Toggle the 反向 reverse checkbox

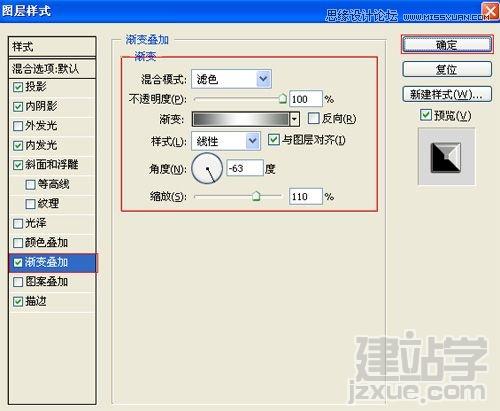[313, 118]
